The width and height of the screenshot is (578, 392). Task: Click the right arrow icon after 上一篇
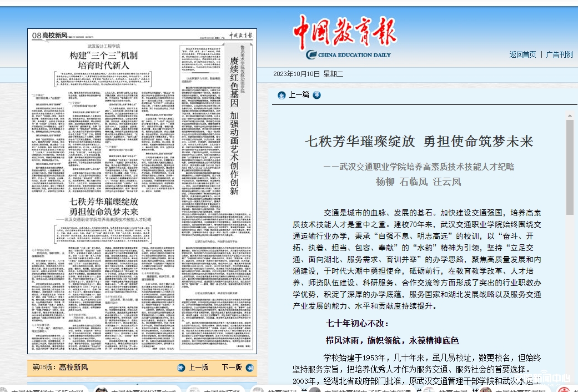316,95
